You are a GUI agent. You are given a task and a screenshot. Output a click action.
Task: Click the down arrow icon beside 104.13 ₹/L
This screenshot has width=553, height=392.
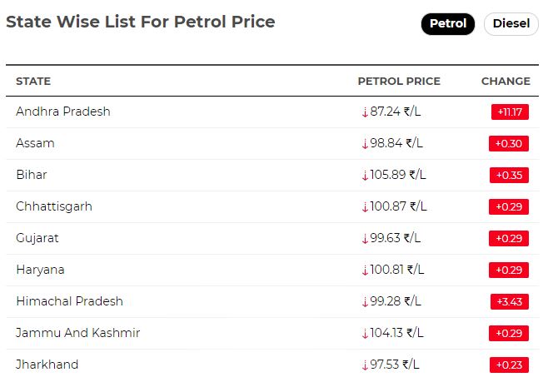[x=365, y=334]
